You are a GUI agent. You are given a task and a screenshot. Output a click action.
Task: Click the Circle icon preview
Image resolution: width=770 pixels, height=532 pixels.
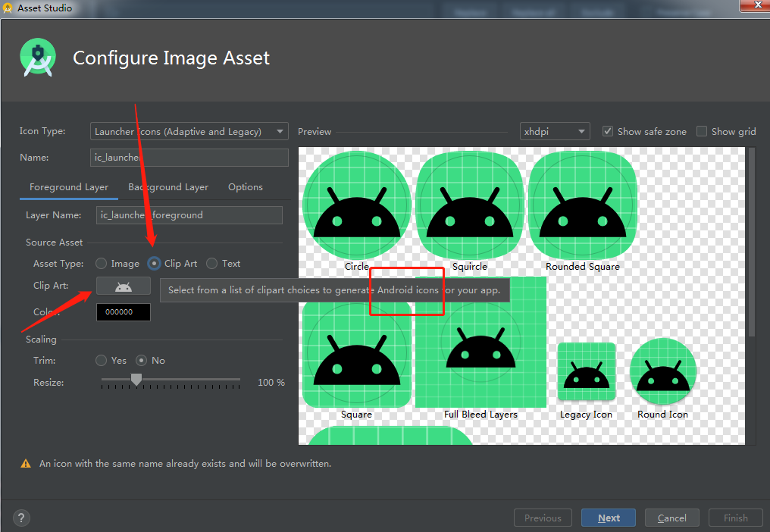pyautogui.click(x=357, y=205)
